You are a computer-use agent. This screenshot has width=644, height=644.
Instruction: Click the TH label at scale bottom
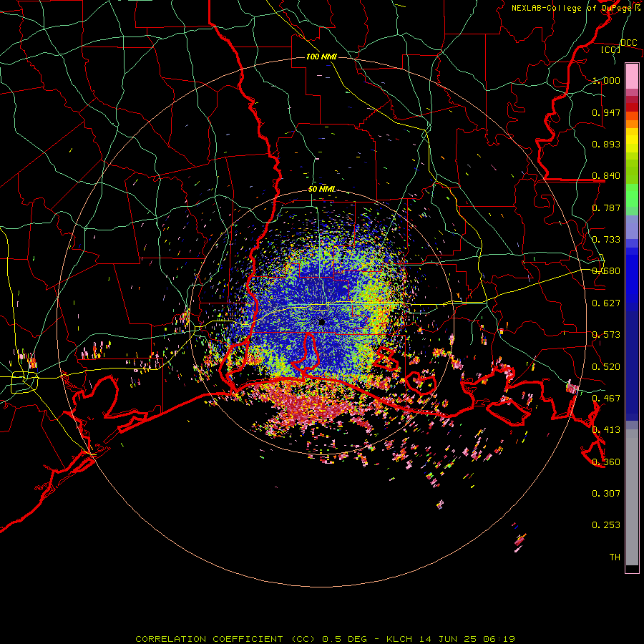[615, 557]
